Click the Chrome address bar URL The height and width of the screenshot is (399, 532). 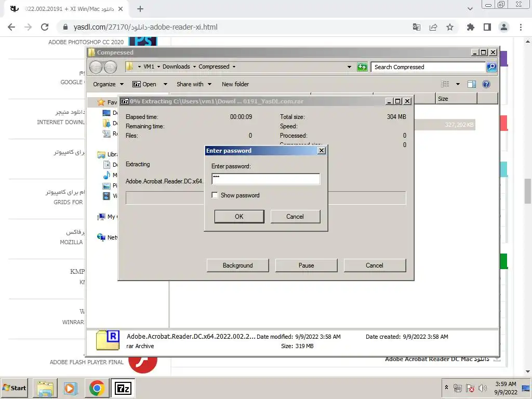pyautogui.click(x=145, y=27)
